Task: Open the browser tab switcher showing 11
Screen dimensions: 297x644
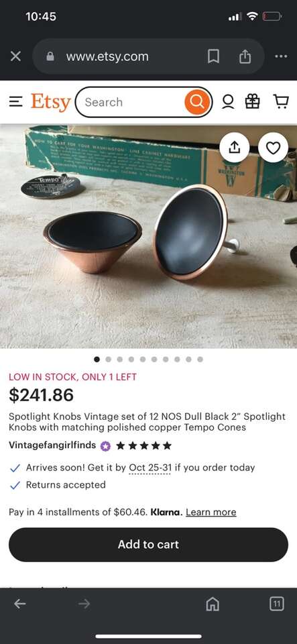Action: point(277,604)
